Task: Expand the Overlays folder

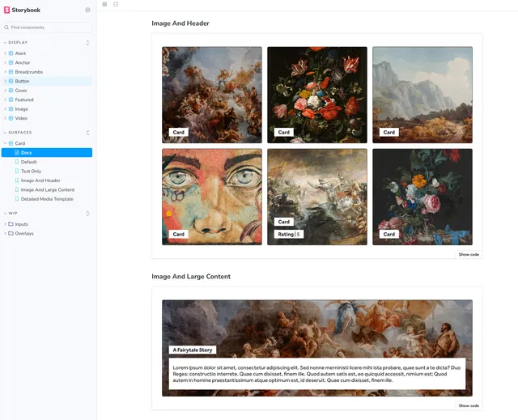Action: (6, 233)
